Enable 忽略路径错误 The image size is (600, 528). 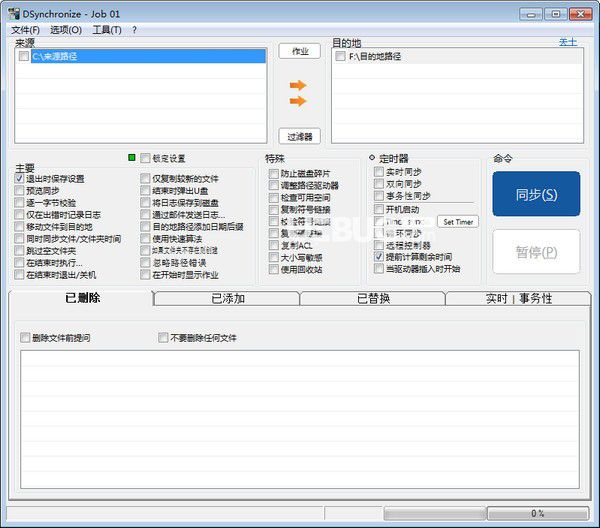pos(145,262)
